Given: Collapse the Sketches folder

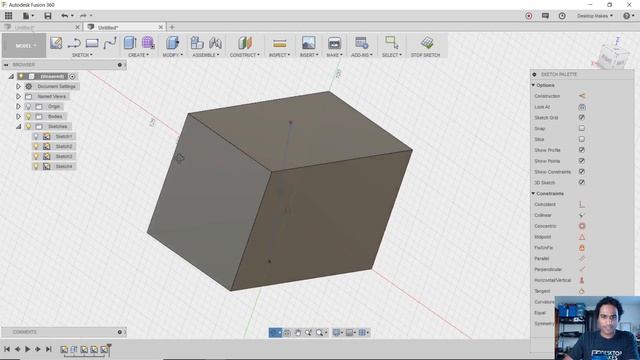Looking at the screenshot, I should (18, 127).
